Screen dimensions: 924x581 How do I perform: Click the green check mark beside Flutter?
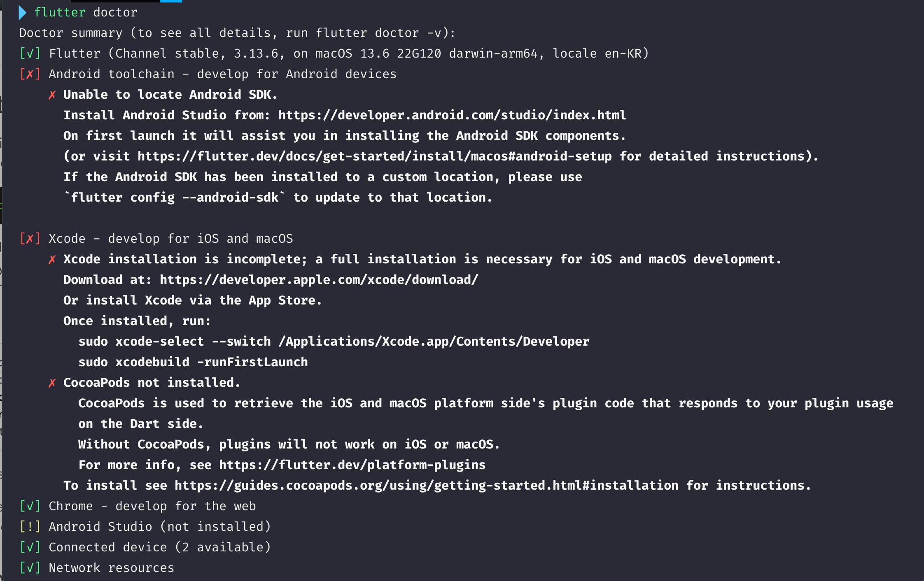pos(30,53)
